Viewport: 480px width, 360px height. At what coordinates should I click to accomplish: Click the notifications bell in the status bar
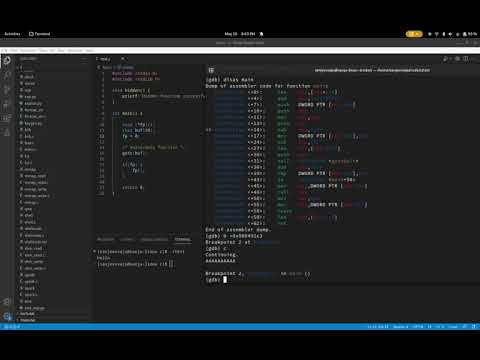(474, 327)
